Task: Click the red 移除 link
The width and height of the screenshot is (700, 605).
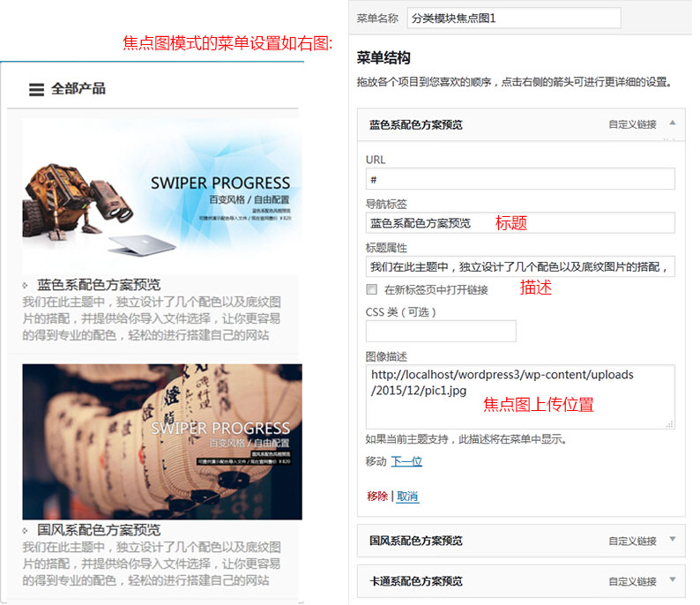Action: 376,497
